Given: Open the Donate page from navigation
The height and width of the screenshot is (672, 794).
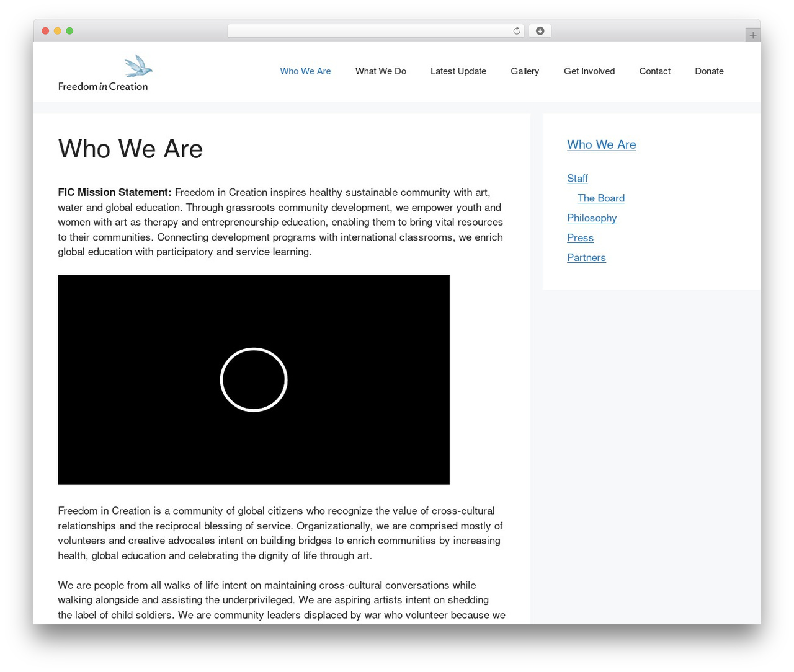Looking at the screenshot, I should pos(709,71).
